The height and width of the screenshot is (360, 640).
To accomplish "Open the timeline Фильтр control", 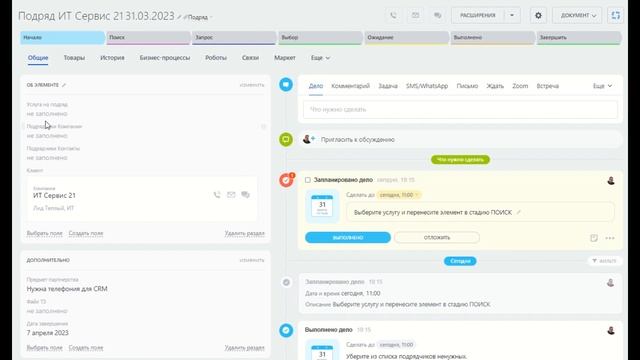I will 604,260.
